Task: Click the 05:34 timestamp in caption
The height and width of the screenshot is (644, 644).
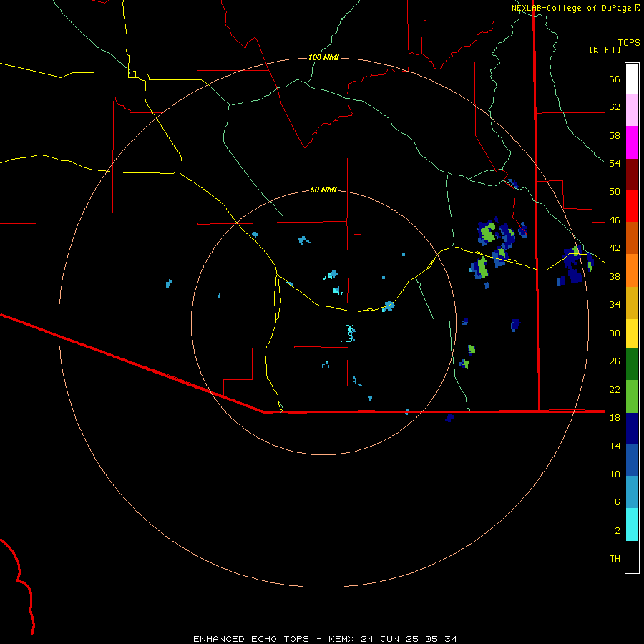Action: (441, 639)
